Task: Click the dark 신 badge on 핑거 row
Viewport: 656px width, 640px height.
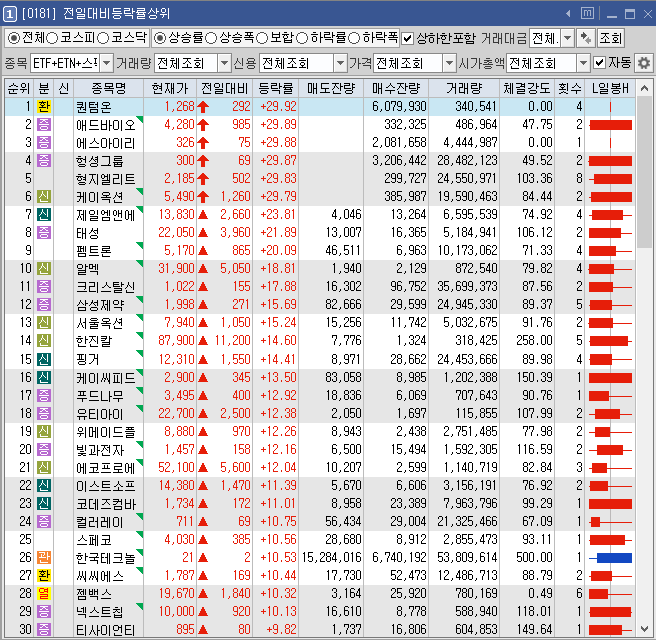Action: (44, 359)
